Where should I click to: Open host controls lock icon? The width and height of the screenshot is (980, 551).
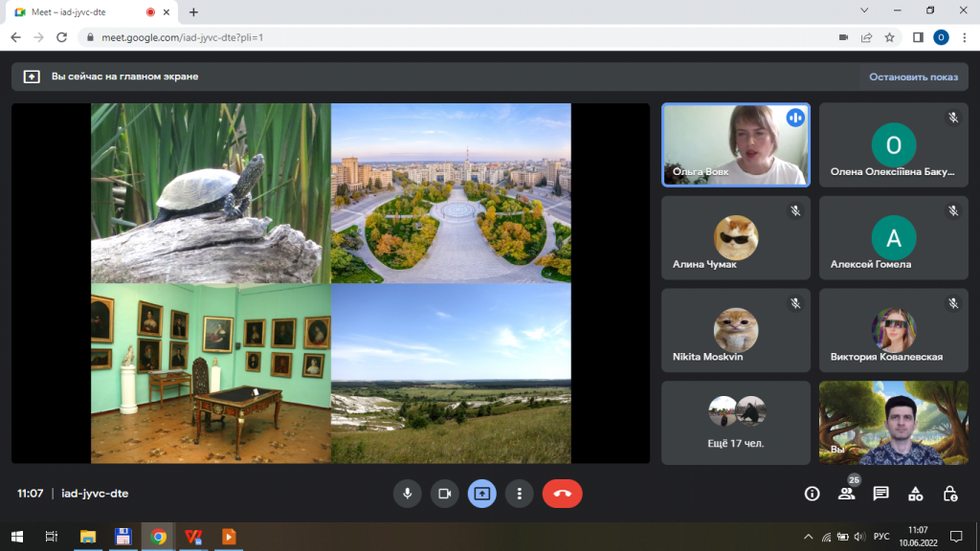949,494
